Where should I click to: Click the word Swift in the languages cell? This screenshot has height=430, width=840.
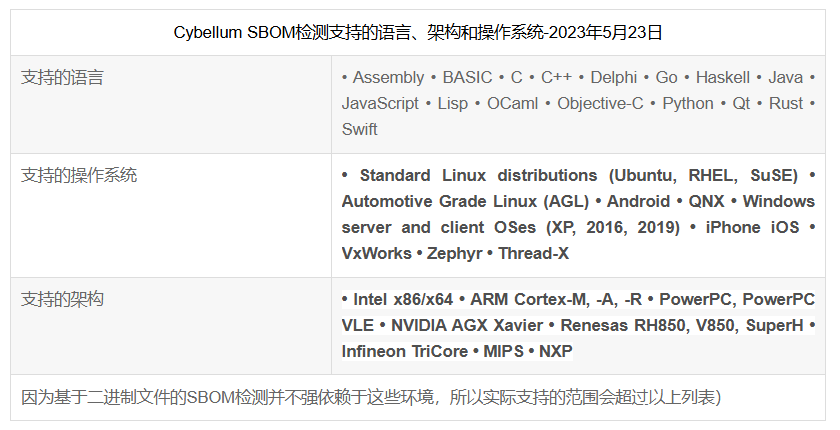point(360,129)
